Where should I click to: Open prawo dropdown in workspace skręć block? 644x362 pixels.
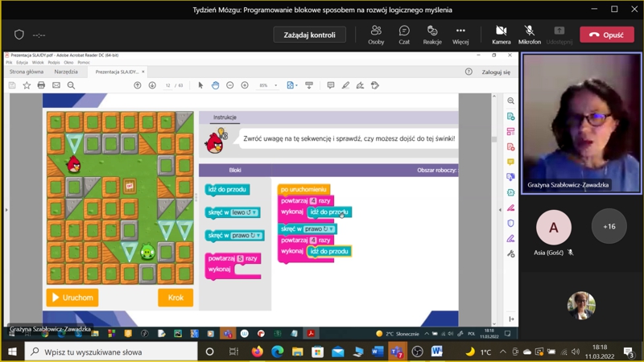point(320,228)
